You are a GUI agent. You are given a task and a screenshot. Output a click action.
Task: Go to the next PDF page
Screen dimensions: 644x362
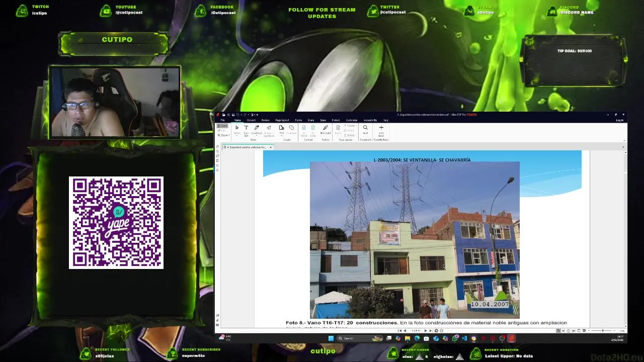tap(426, 331)
